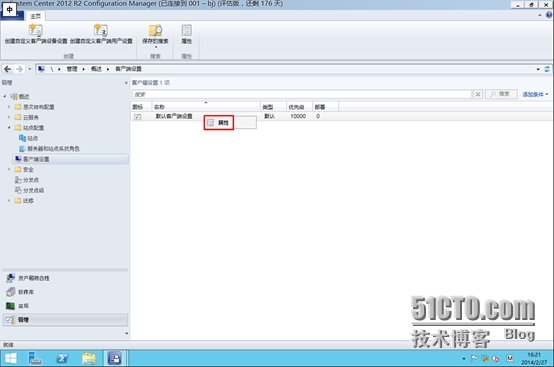Image resolution: width=554 pixels, height=367 pixels.
Task: Switch to the Administration (管理) workspace
Action: (x=65, y=320)
